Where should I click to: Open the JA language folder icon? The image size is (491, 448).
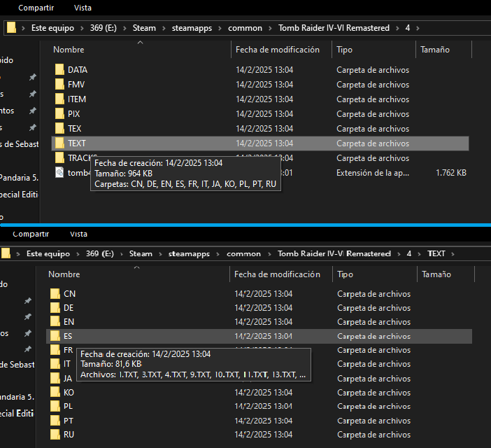click(x=55, y=378)
